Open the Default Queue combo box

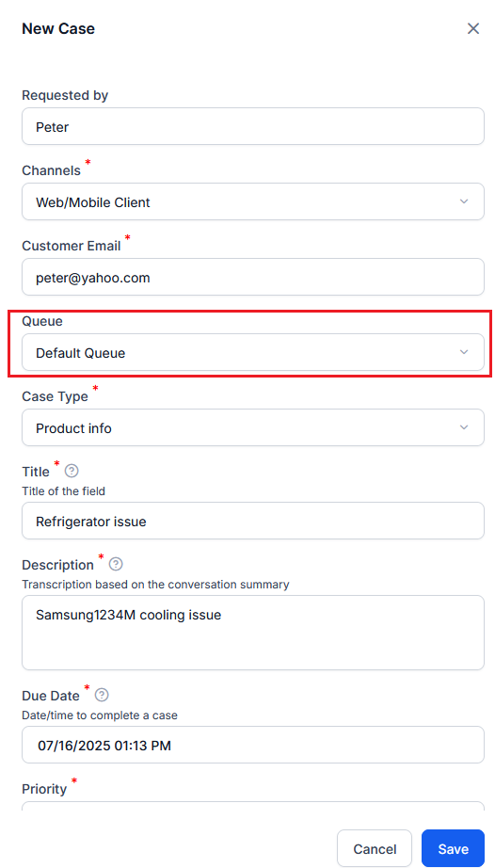253,352
